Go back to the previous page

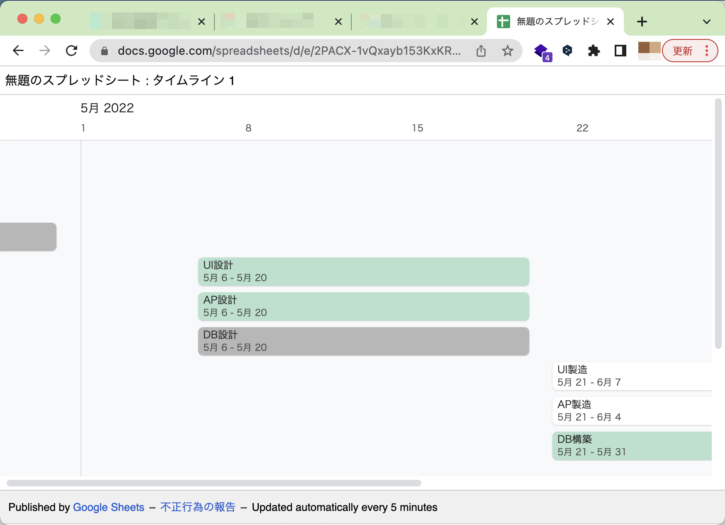click(x=18, y=50)
